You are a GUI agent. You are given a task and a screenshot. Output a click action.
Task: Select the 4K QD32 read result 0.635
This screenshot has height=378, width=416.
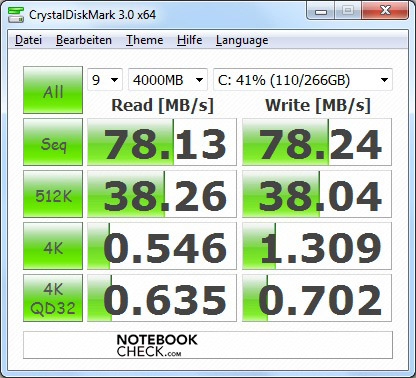point(162,298)
